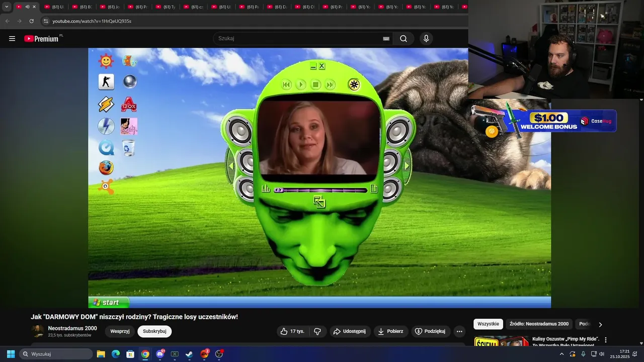644x362 pixels.
Task: Switch to the "(61) Pa" tab
Action: click(x=249, y=7)
